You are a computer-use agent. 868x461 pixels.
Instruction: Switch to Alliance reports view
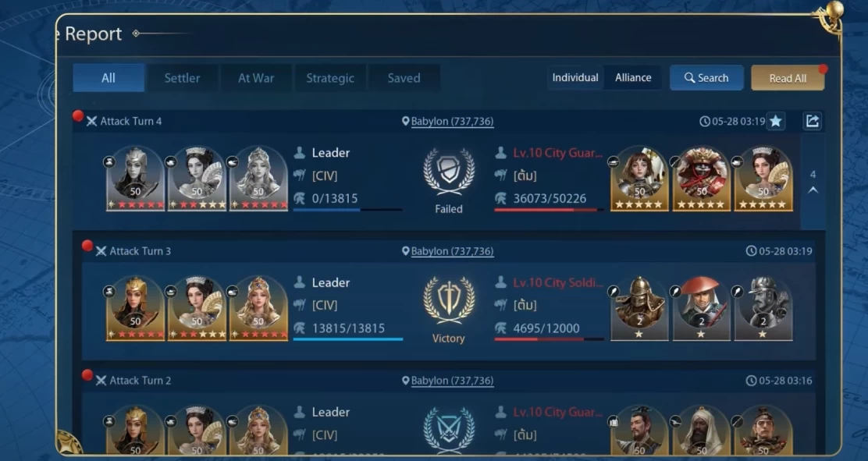pos(633,78)
